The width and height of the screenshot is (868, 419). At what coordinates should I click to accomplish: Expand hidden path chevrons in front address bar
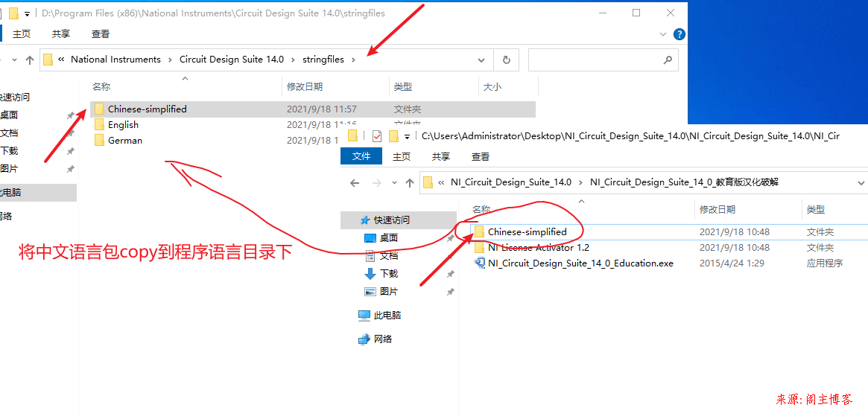tap(440, 182)
